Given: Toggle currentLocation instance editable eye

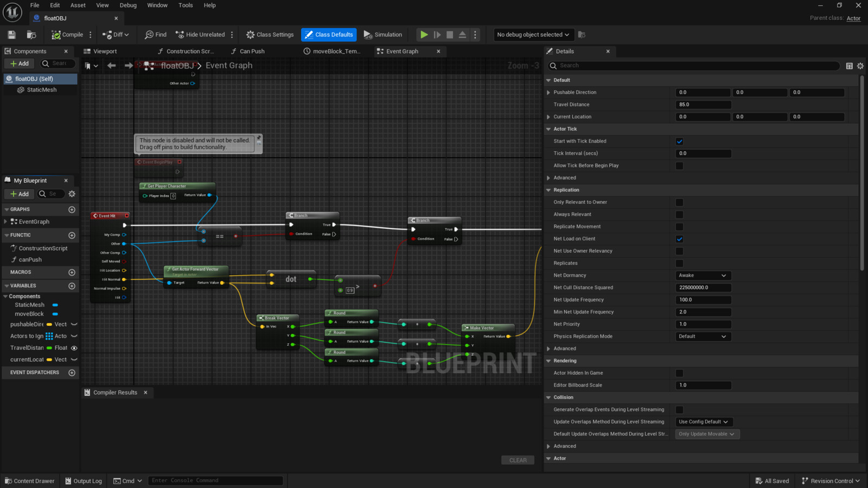Looking at the screenshot, I should (74, 359).
